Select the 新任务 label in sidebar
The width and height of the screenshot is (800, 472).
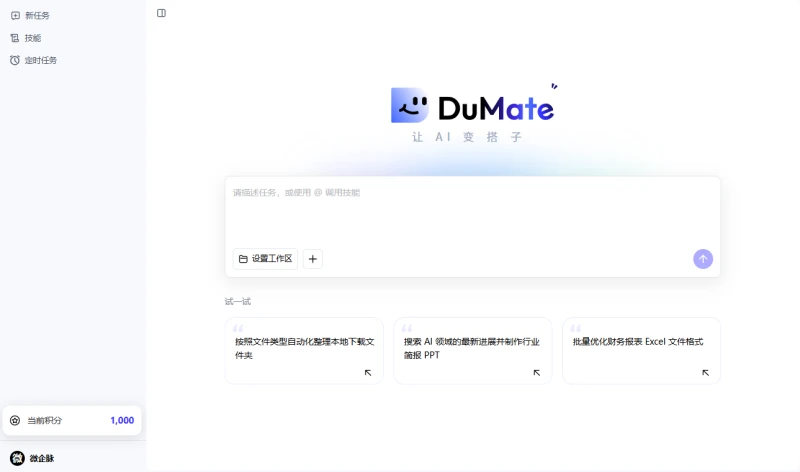tap(37, 16)
